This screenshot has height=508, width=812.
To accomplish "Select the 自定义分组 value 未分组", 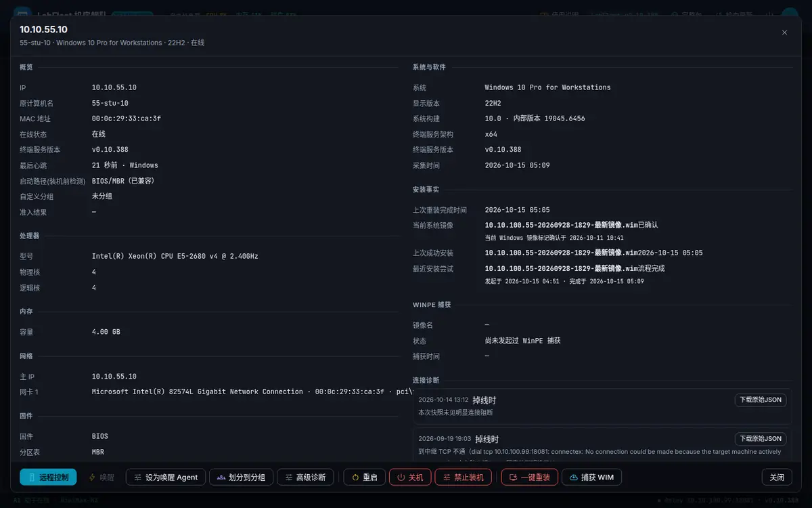I will click(x=102, y=196).
